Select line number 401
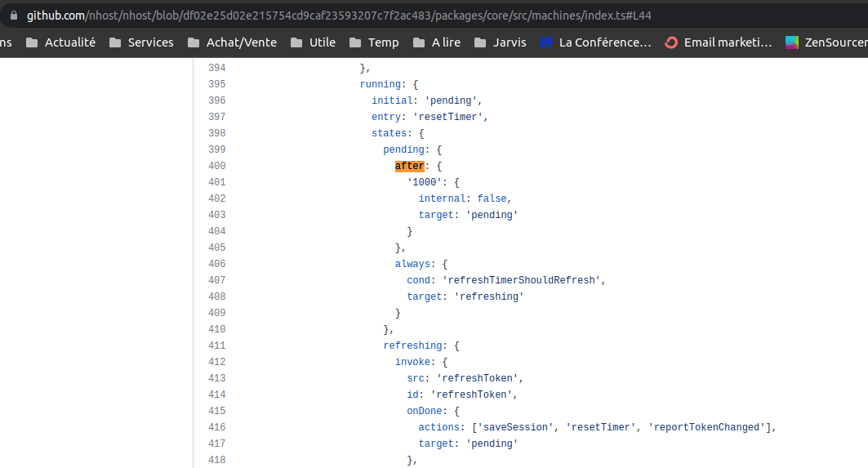The height and width of the screenshot is (468, 868). [217, 182]
